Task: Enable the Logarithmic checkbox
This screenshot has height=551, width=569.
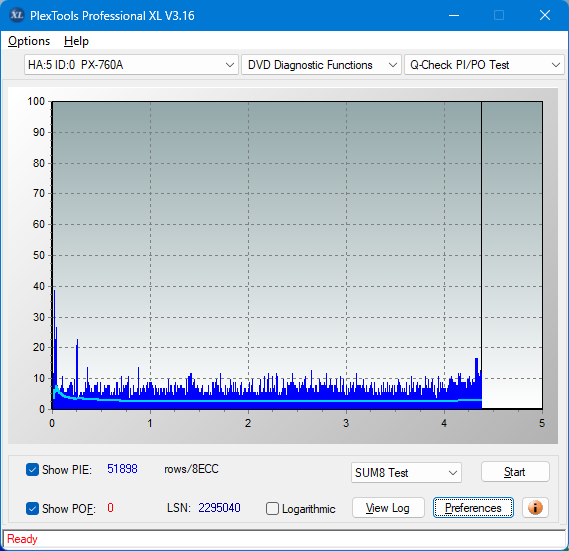Action: pos(272,509)
